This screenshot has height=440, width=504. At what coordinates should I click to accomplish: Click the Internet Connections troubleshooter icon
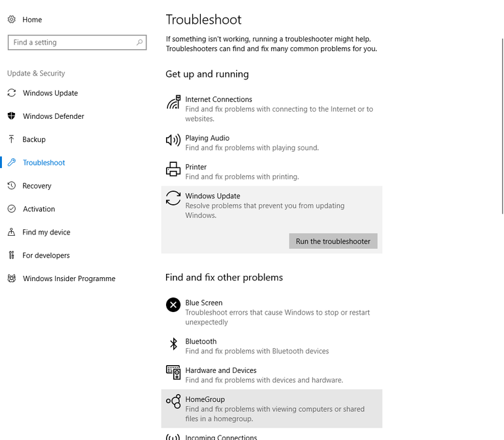point(173,103)
